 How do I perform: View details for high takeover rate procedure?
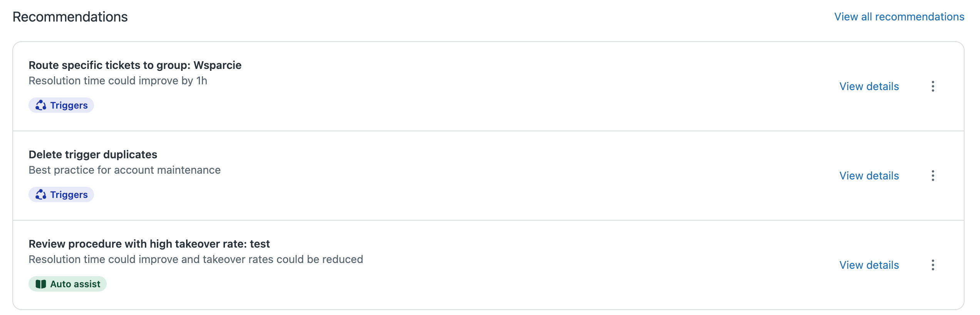(x=869, y=265)
